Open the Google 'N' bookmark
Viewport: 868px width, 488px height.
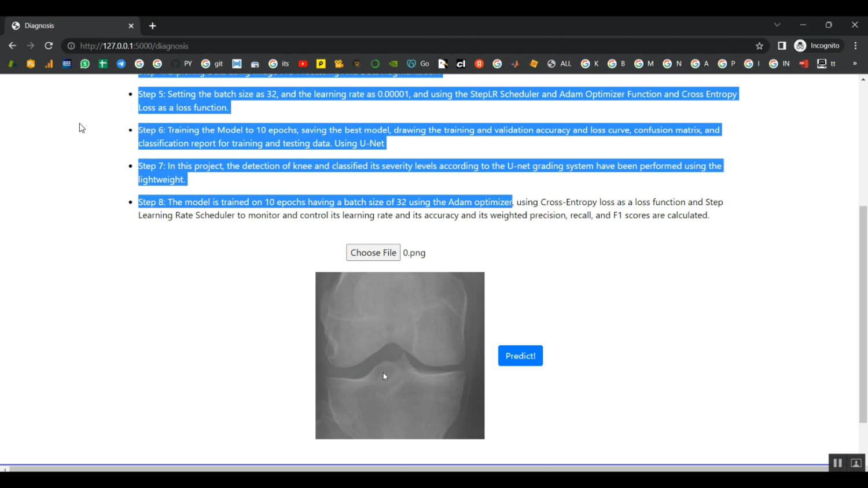tap(672, 64)
